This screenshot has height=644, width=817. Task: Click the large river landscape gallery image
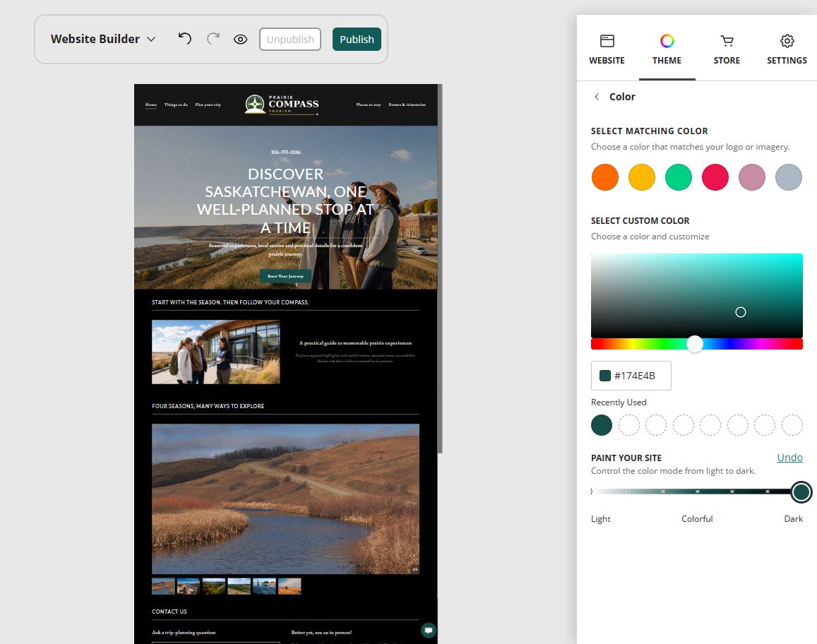click(x=285, y=499)
